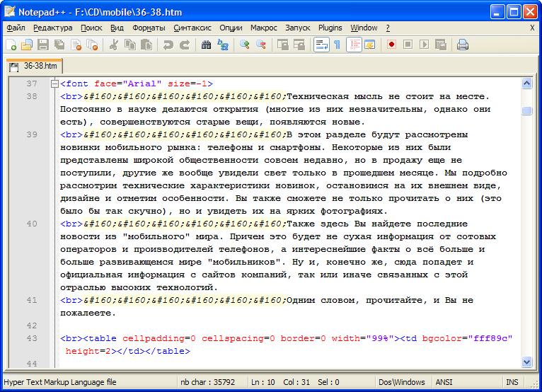Click 'Ln : 10' status bar entry
Viewport: 542px width, 392px height.
[x=263, y=382]
